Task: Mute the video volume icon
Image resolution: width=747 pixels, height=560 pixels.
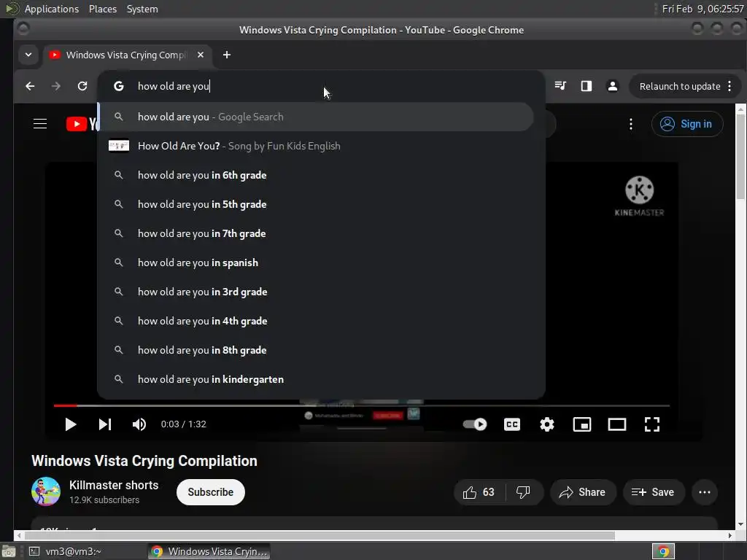Action: pos(139,424)
